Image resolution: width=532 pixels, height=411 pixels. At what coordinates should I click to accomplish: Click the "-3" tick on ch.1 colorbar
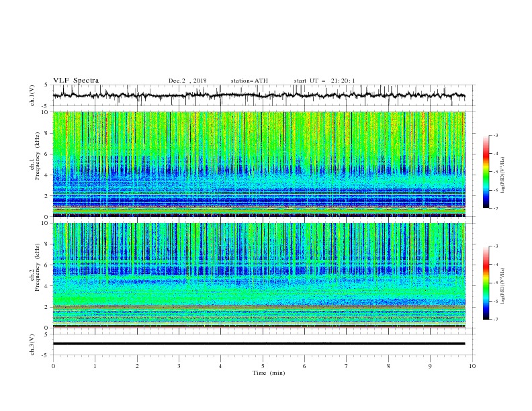pyautogui.click(x=495, y=135)
